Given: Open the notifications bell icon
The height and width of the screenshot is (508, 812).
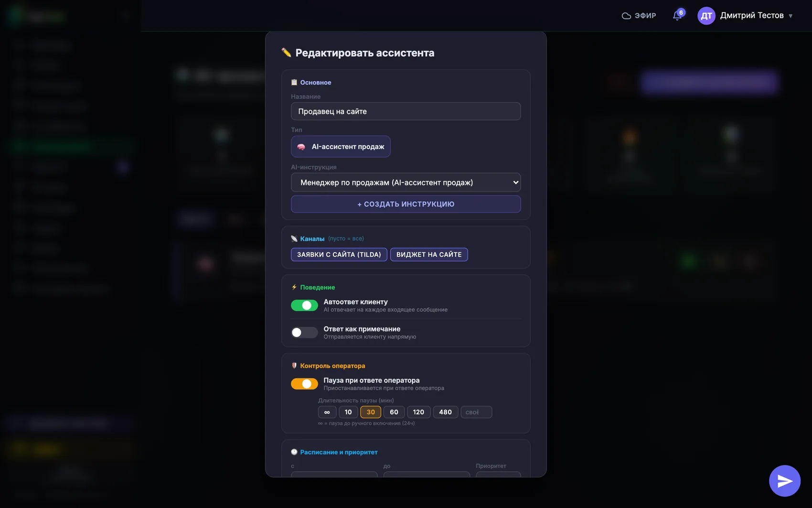Looking at the screenshot, I should point(677,16).
